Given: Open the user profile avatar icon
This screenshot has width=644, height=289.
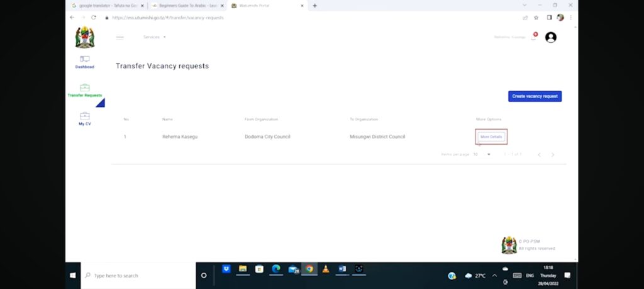Looking at the screenshot, I should point(551,37).
